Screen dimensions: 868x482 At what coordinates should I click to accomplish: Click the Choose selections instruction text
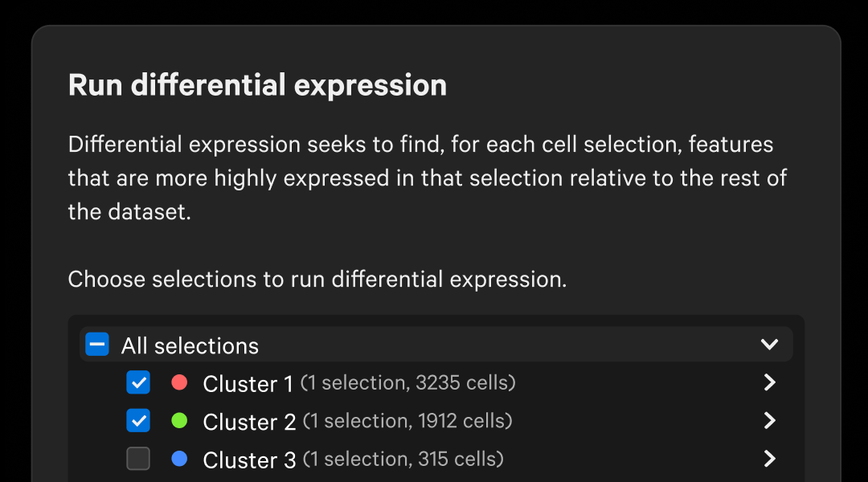[x=317, y=280]
